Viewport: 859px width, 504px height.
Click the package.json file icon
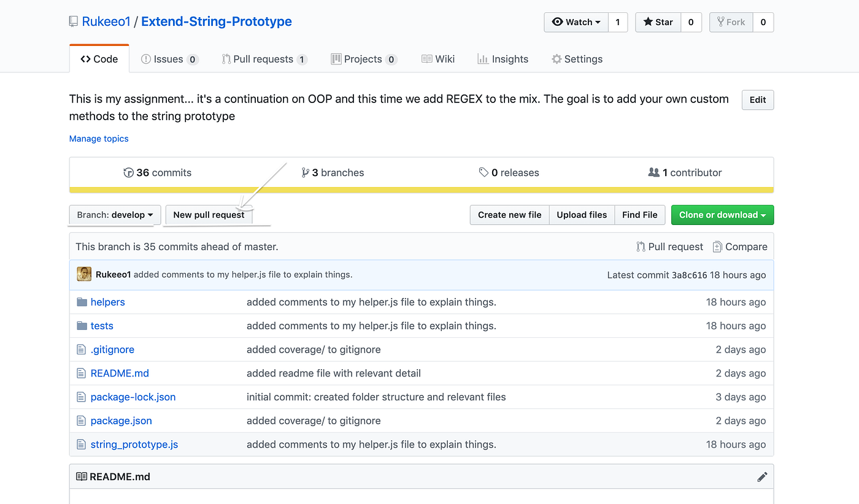pyautogui.click(x=81, y=421)
